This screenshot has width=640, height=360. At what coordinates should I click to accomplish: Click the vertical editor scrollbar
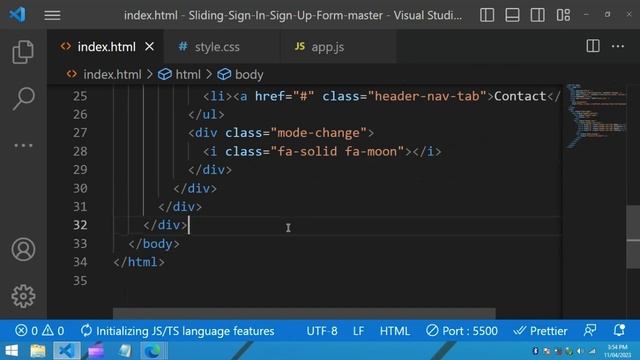[633, 238]
